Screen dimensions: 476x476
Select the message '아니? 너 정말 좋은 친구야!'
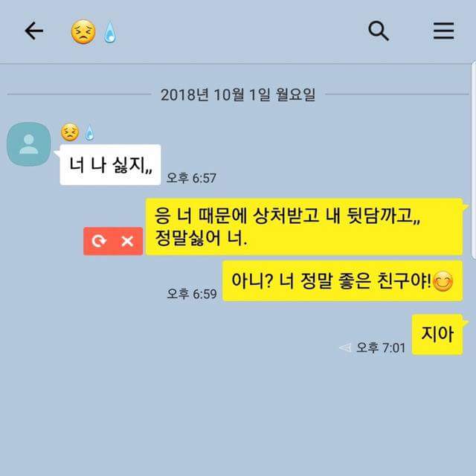pyautogui.click(x=342, y=281)
